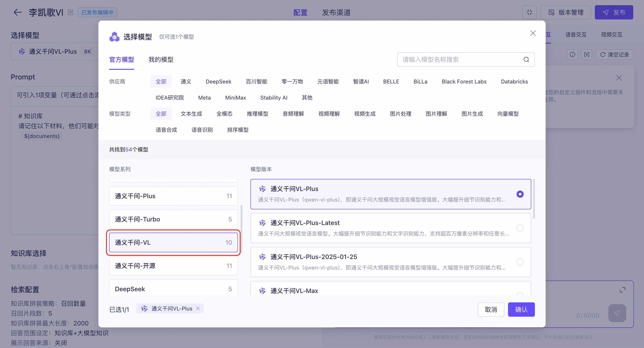Filter supplier by 通义
The image size is (644, 348).
186,81
